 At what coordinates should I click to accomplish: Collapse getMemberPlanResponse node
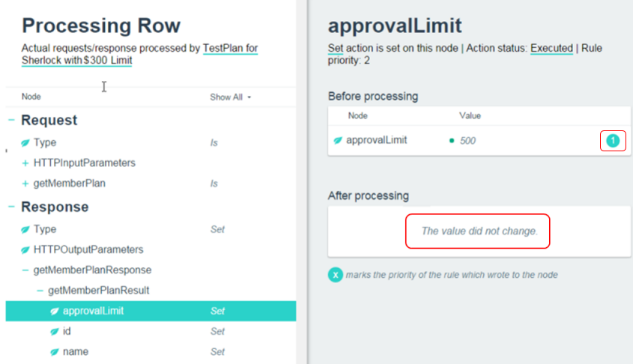[x=26, y=270]
